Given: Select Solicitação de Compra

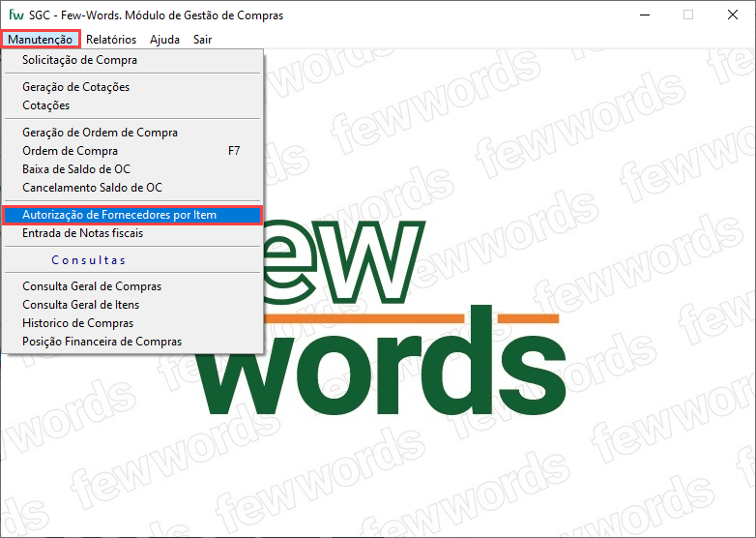Looking at the screenshot, I should point(132,60).
